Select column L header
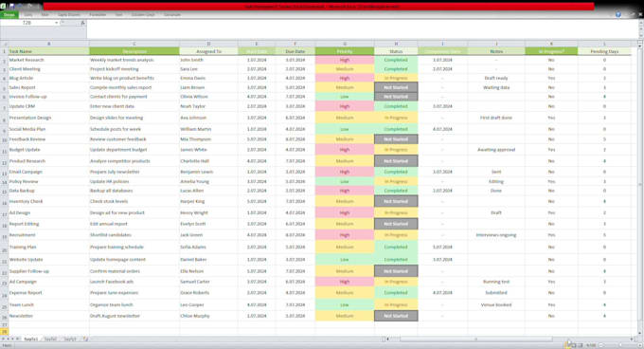This screenshot has width=644, height=349. 604,44
